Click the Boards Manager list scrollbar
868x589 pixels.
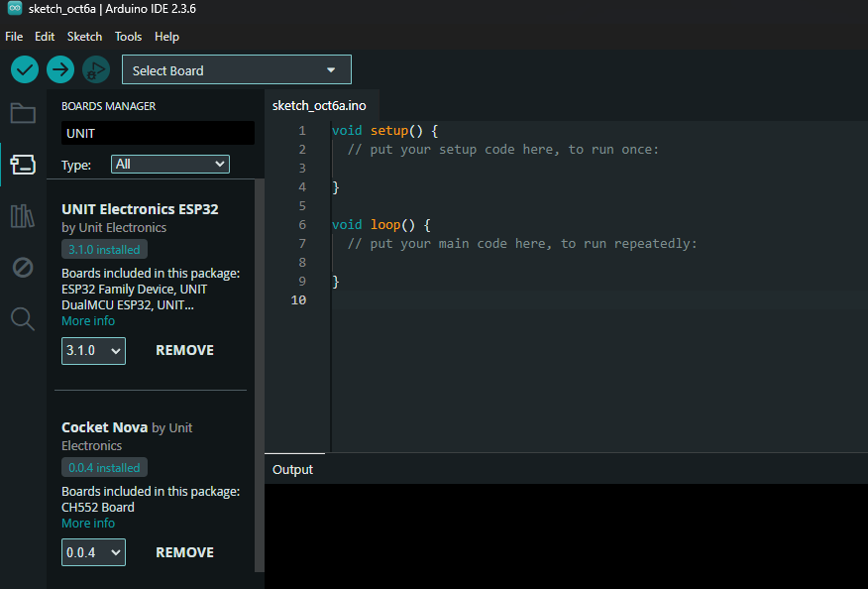(259, 376)
